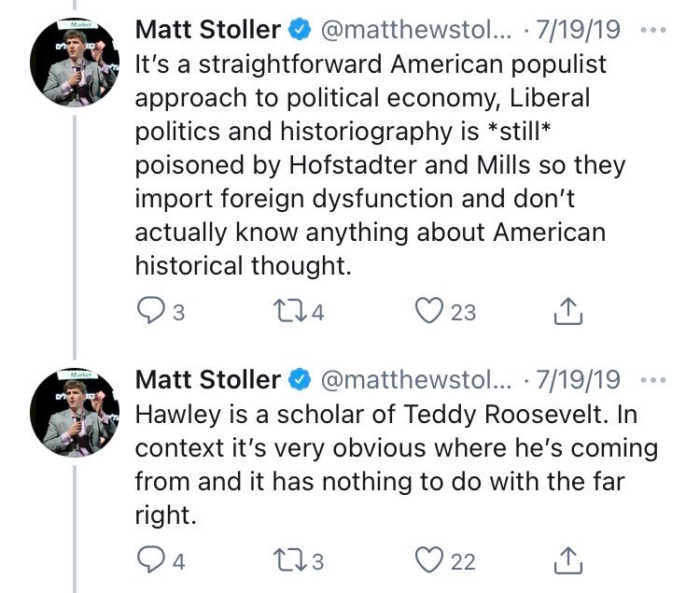Image resolution: width=700 pixels, height=593 pixels.
Task: Reply to the Hawley Teddy Roosevelt tweet
Action: [x=151, y=560]
